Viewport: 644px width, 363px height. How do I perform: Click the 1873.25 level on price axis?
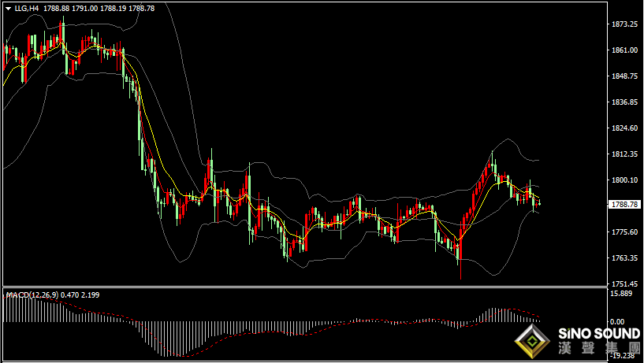[624, 24]
